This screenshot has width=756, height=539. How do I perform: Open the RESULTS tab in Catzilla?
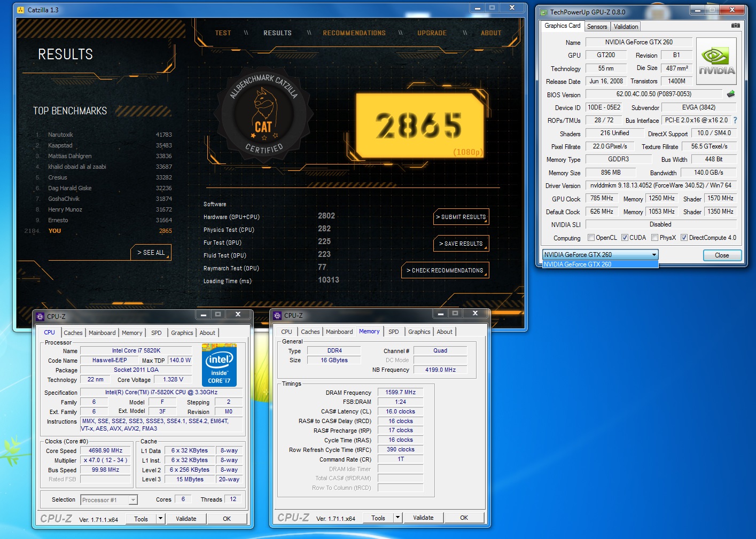click(277, 33)
